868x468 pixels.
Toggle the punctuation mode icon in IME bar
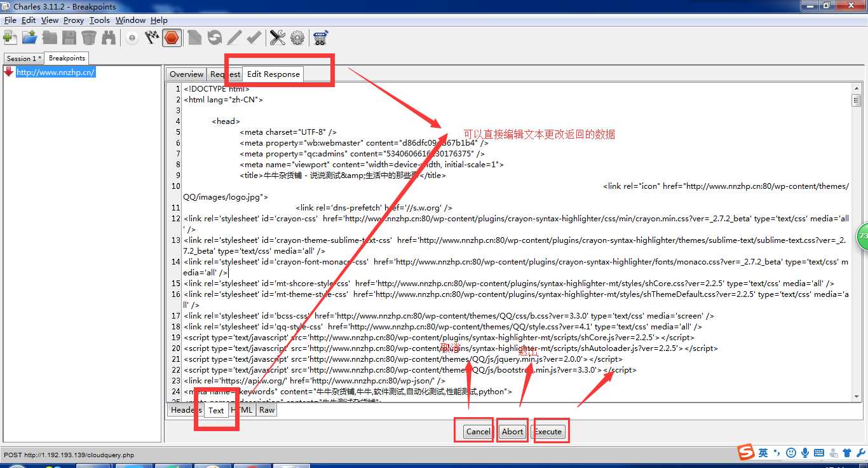(x=776, y=453)
